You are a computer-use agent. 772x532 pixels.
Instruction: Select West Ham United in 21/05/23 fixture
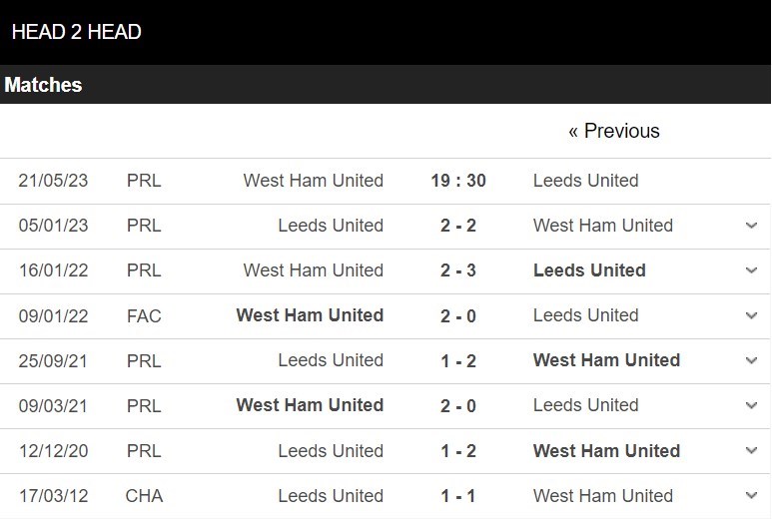(x=313, y=181)
